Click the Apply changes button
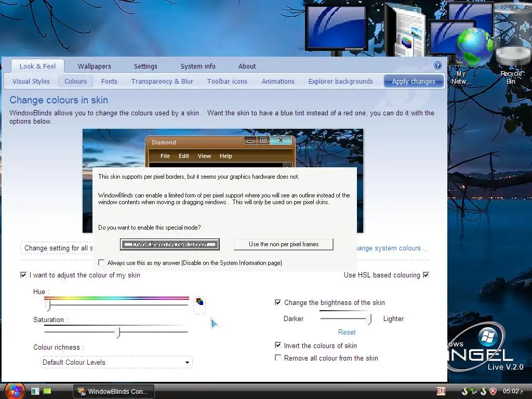 [x=414, y=82]
